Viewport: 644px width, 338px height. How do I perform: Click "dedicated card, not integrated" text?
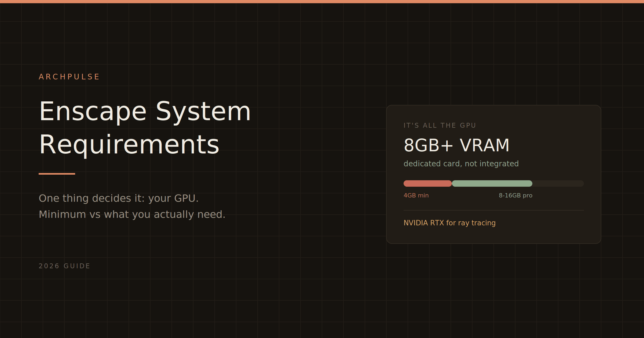tap(461, 164)
